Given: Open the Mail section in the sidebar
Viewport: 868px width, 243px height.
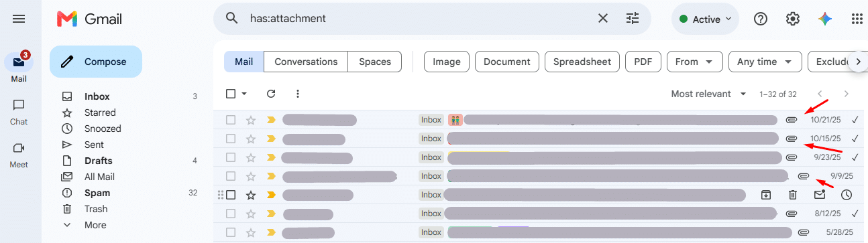Looking at the screenshot, I should tap(19, 67).
